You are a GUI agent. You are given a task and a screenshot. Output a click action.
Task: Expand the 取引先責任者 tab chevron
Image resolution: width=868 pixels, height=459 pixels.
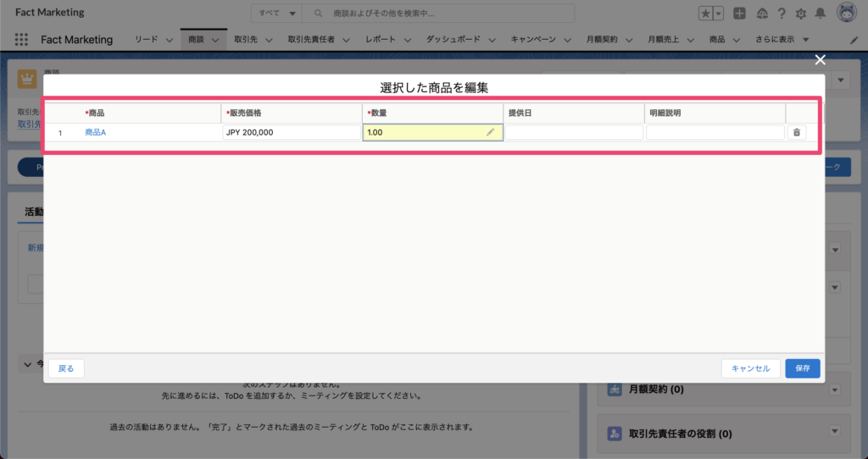346,40
